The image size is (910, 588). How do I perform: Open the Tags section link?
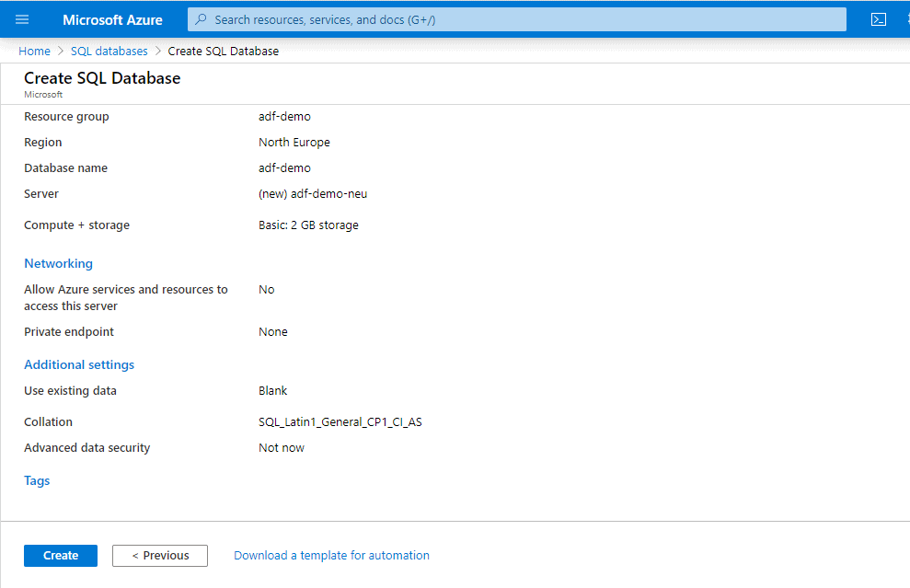point(37,480)
